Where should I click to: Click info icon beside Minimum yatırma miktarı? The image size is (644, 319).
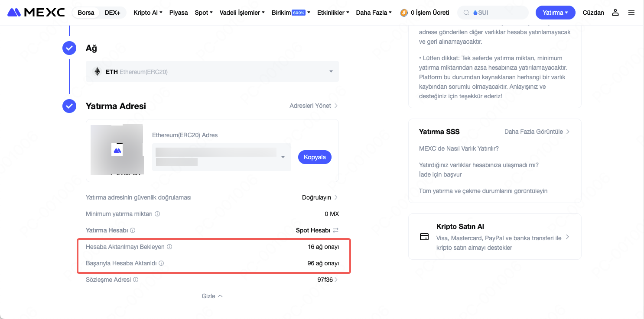pyautogui.click(x=157, y=214)
